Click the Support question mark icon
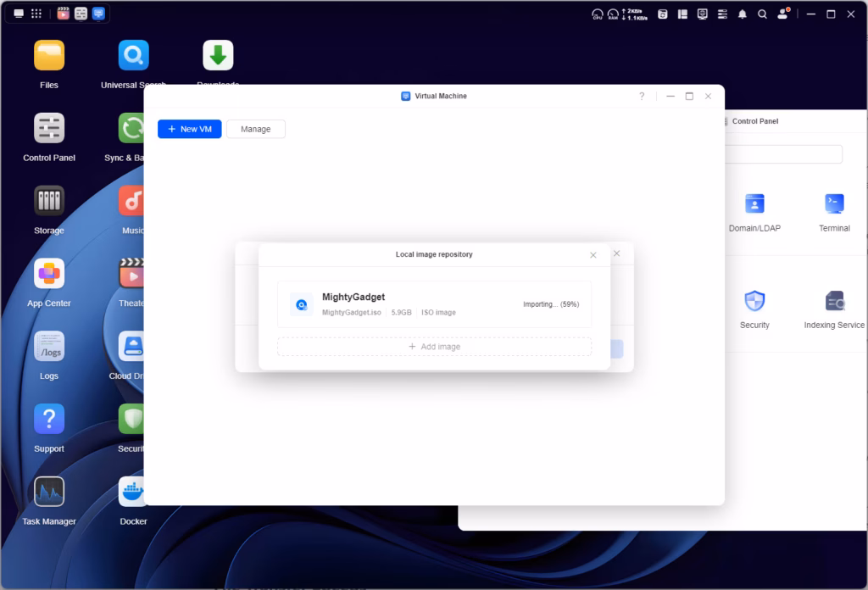 [48, 420]
